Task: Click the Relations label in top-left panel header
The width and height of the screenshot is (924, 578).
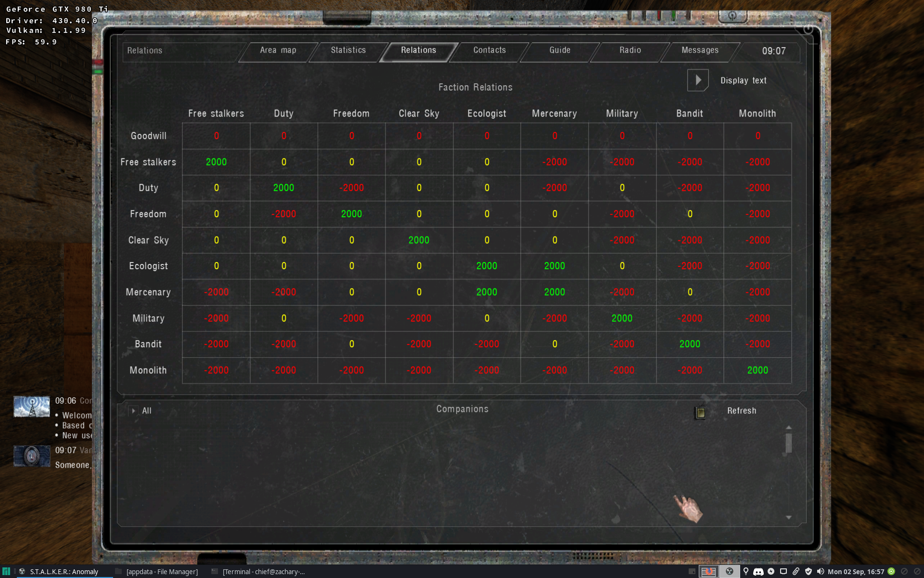Action: 145,50
